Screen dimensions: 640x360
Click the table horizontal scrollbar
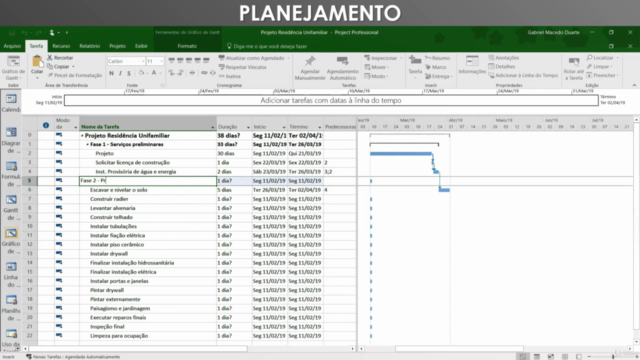138,349
